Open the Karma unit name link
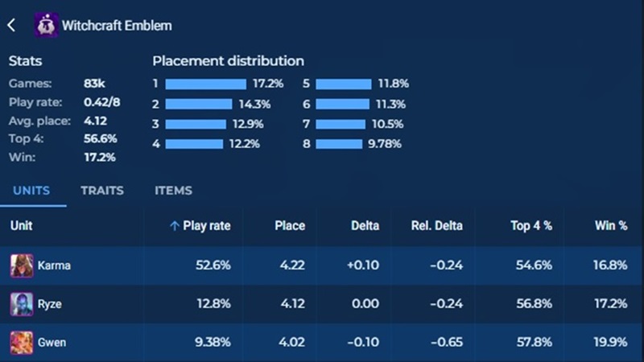The height and width of the screenshot is (362, 644). pos(54,265)
